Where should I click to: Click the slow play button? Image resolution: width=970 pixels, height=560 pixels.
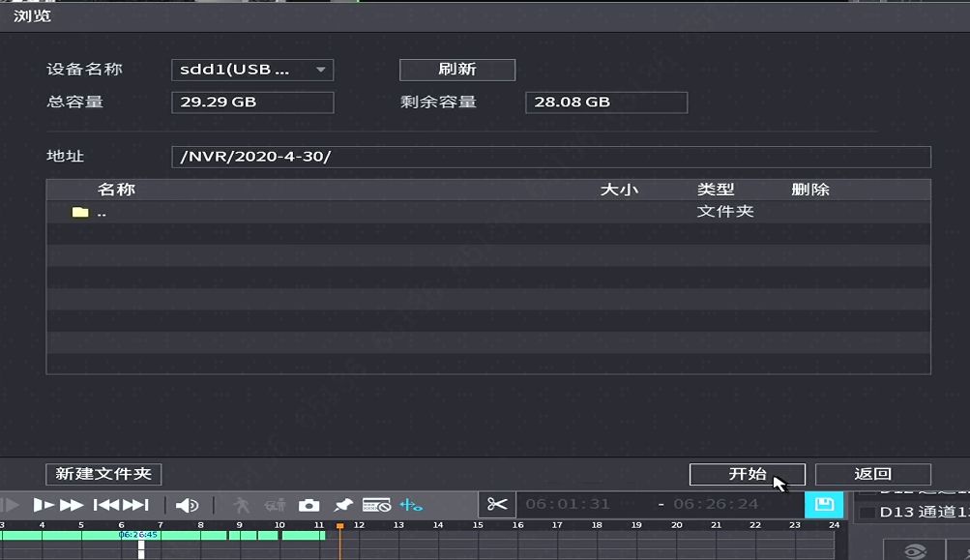coord(44,506)
